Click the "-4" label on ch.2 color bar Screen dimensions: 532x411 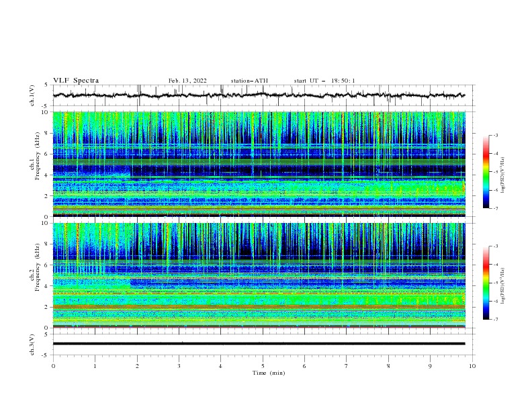496,265
